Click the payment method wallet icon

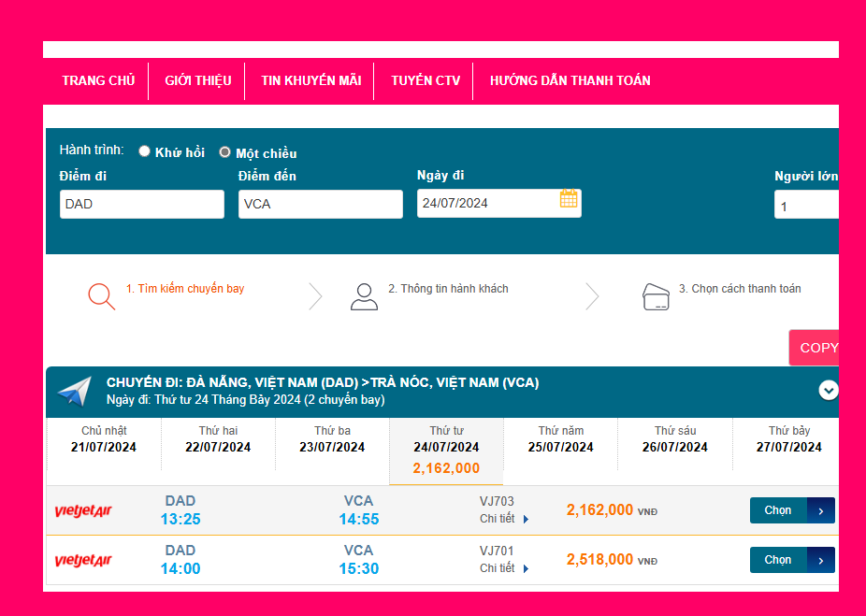pyautogui.click(x=656, y=296)
